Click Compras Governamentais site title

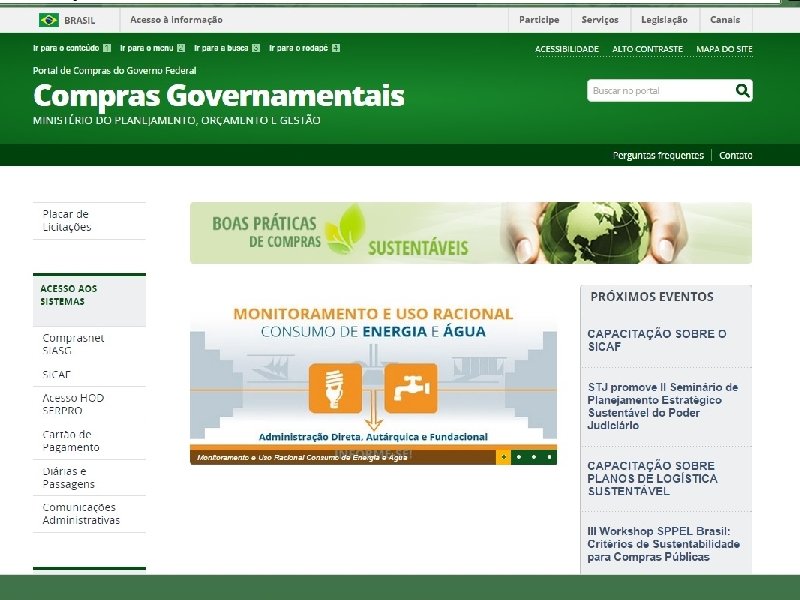pyautogui.click(x=219, y=95)
